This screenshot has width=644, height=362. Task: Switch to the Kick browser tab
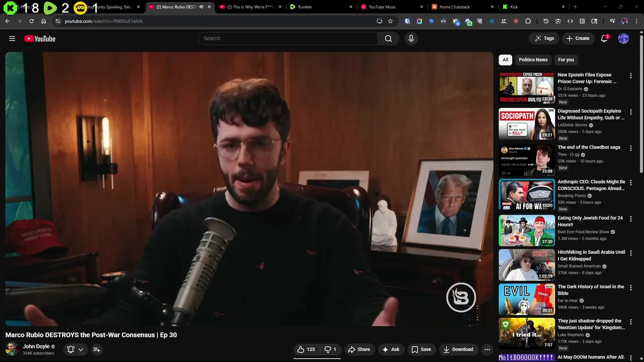pos(533,7)
